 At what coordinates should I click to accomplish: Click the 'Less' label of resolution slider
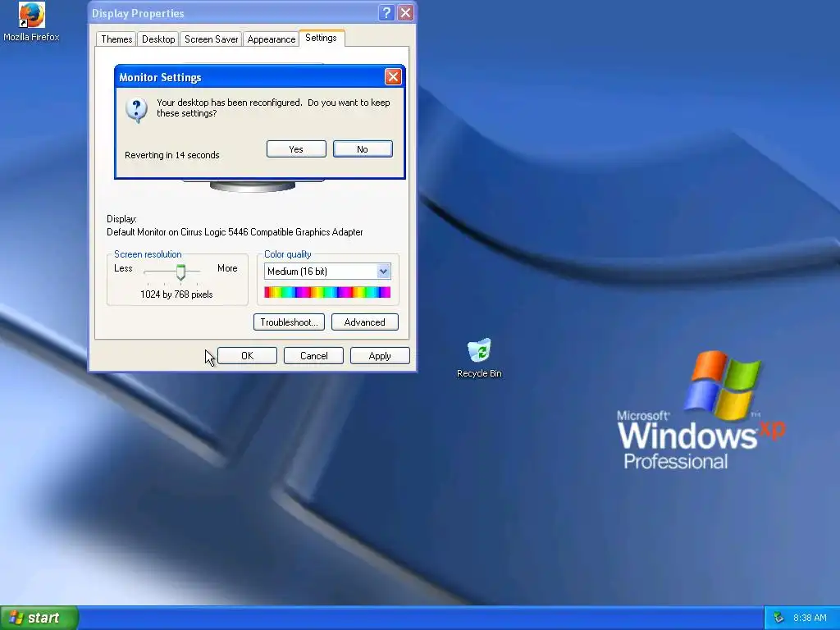click(x=123, y=268)
